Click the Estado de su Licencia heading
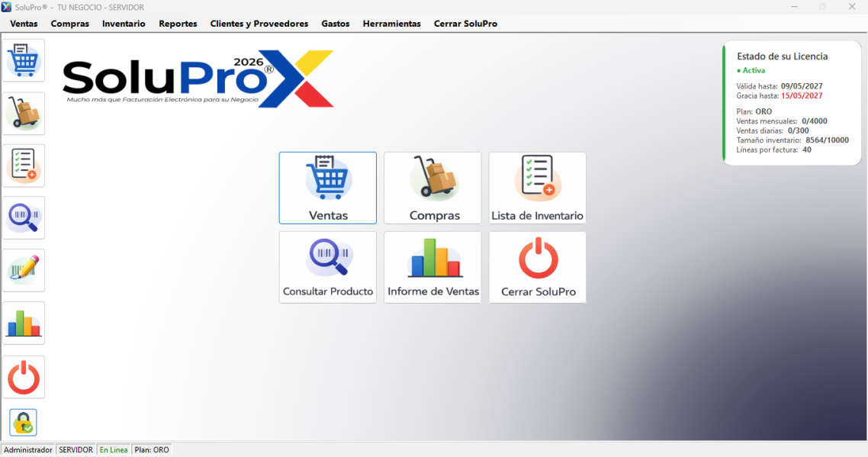 point(783,56)
